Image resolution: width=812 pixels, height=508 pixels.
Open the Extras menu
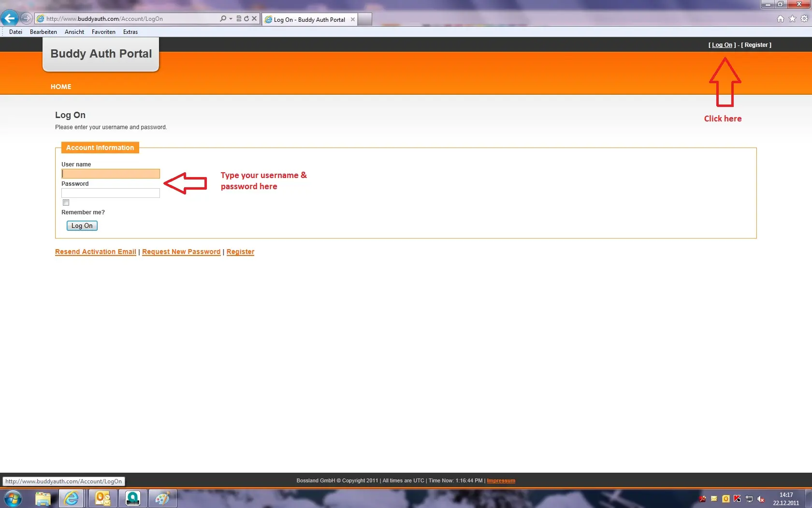point(130,32)
